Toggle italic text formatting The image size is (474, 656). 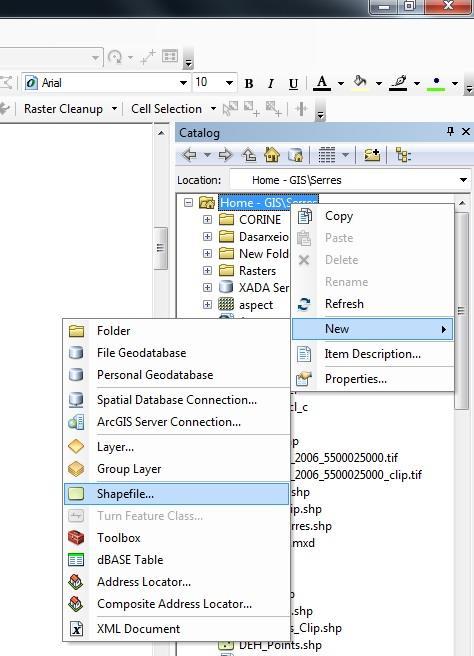coord(271,84)
